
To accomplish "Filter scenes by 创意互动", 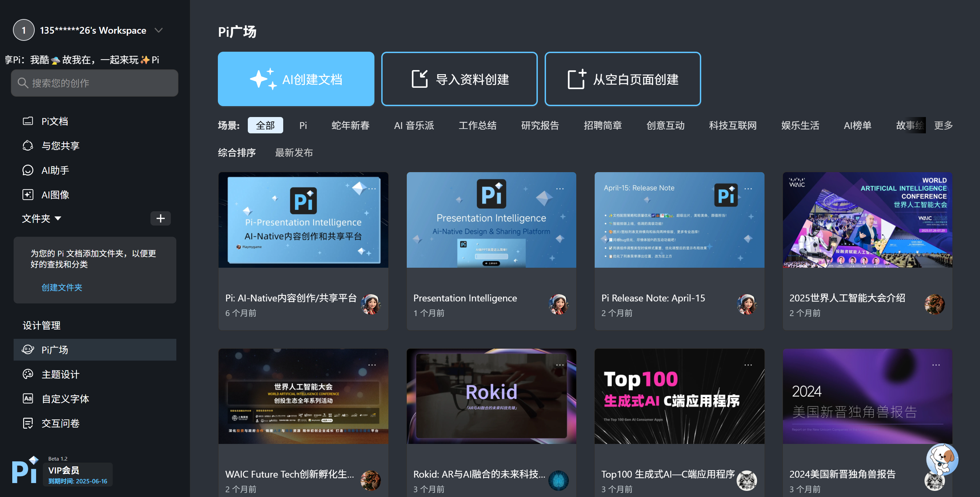I will tap(665, 126).
